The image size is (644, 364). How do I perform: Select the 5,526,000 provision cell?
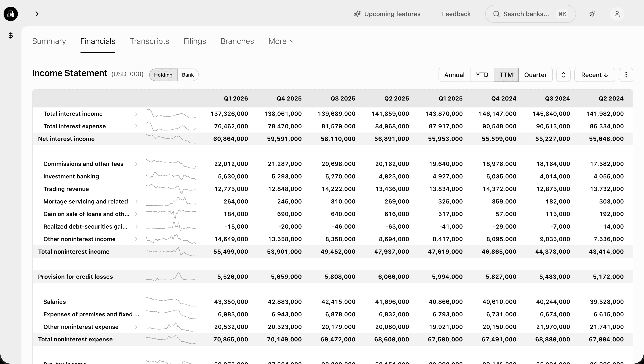pyautogui.click(x=233, y=277)
